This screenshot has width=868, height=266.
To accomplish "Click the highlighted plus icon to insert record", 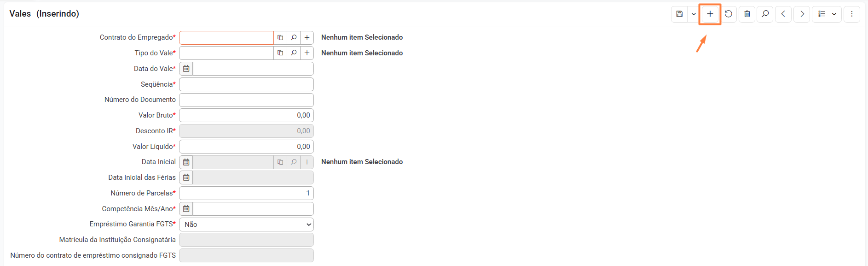I will point(710,14).
